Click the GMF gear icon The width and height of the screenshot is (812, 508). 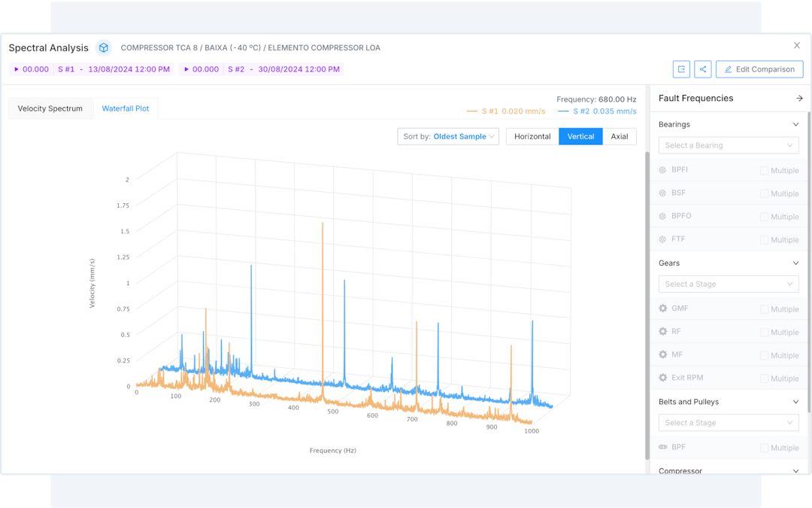click(x=662, y=309)
